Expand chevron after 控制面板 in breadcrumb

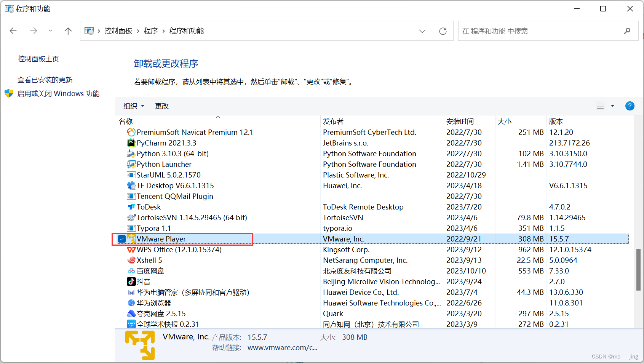tap(138, 31)
